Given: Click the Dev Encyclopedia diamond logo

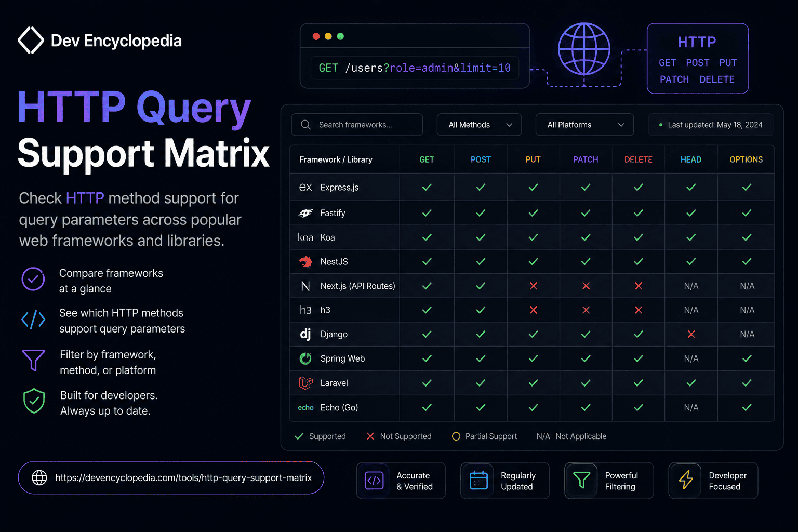Looking at the screenshot, I should click(31, 41).
